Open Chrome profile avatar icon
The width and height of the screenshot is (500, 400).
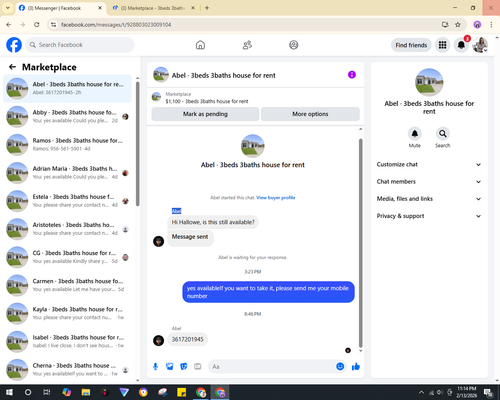tap(477, 25)
